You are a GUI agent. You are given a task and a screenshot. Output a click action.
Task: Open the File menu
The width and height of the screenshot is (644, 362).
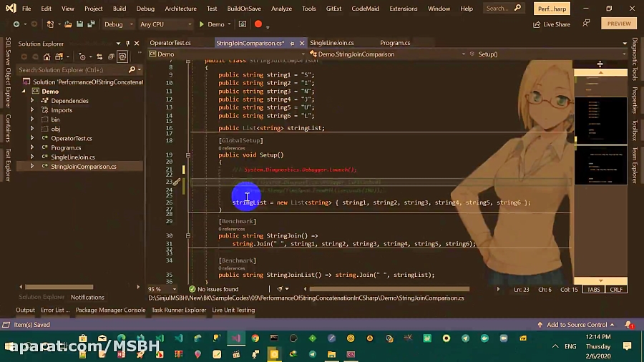tap(26, 9)
